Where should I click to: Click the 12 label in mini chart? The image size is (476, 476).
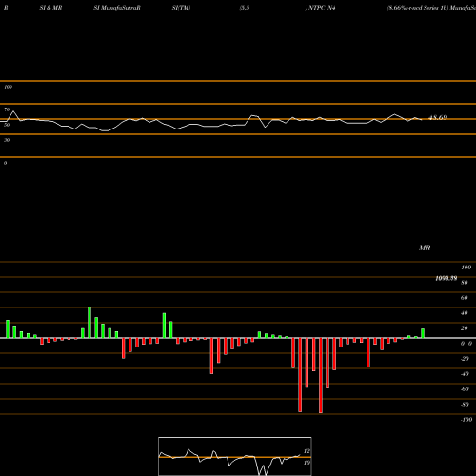coord(307,451)
